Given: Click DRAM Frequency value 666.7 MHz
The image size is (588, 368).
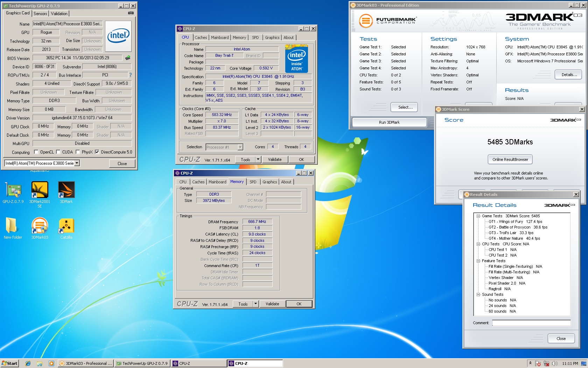Looking at the screenshot, I should point(257,222).
